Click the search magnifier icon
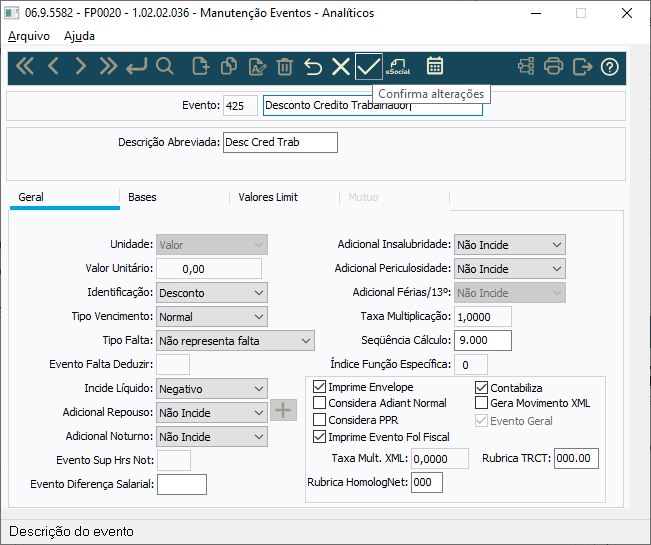 click(x=165, y=67)
